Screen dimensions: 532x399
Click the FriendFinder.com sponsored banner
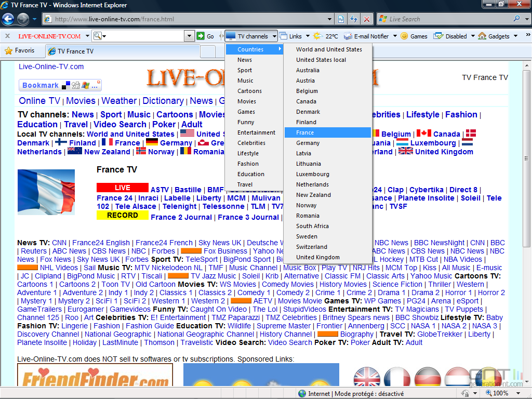tap(95, 375)
